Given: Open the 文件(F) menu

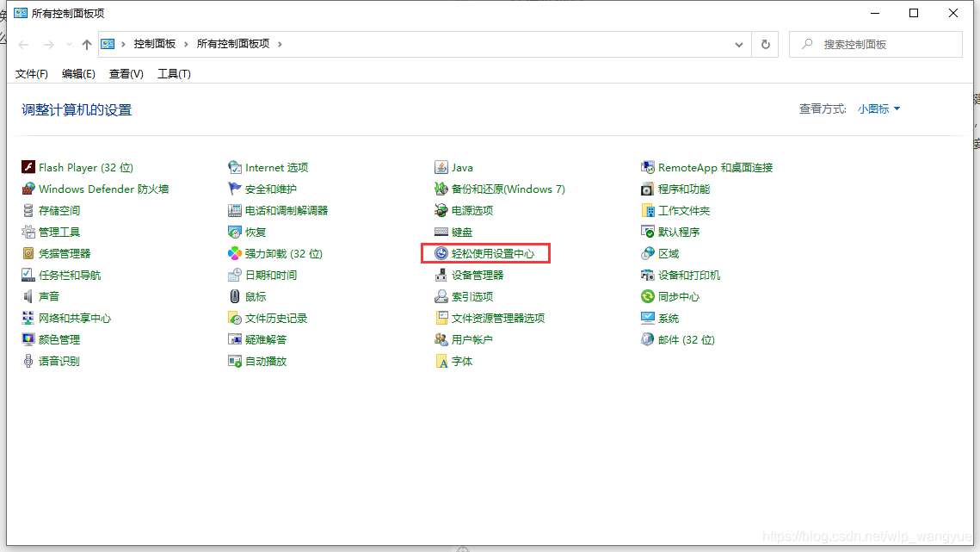Looking at the screenshot, I should click(31, 74).
